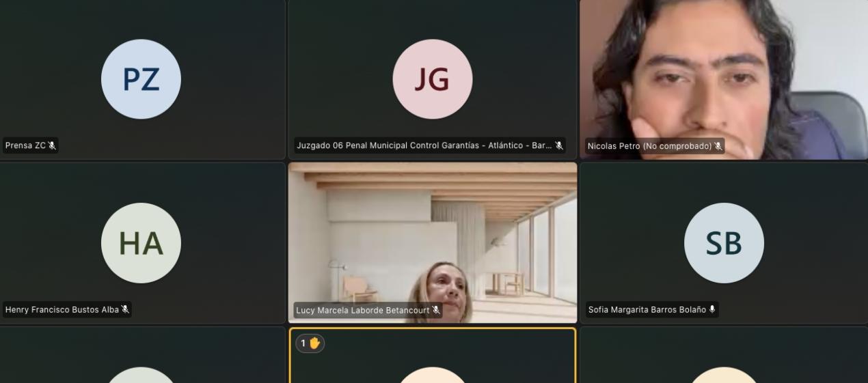Click the Sofia Margarita Barros Bolaño name label
Screen dimensions: 868x383
pyautogui.click(x=647, y=310)
